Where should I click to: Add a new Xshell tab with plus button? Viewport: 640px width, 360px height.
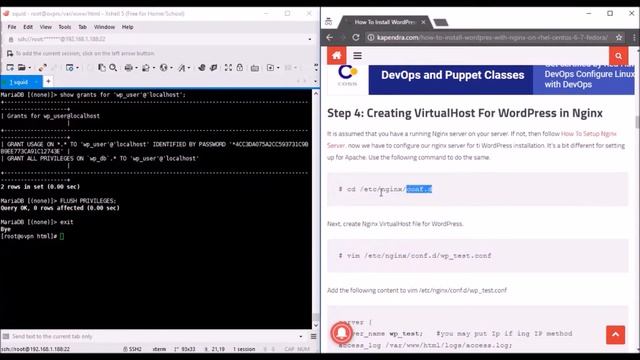click(48, 82)
